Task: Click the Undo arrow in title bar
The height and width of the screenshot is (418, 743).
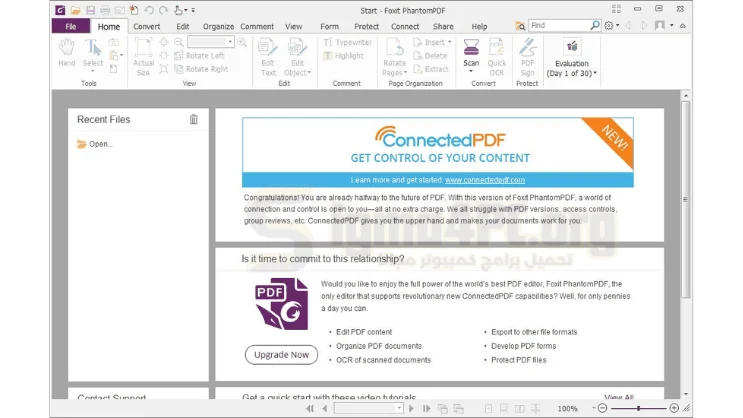Action: click(x=149, y=10)
